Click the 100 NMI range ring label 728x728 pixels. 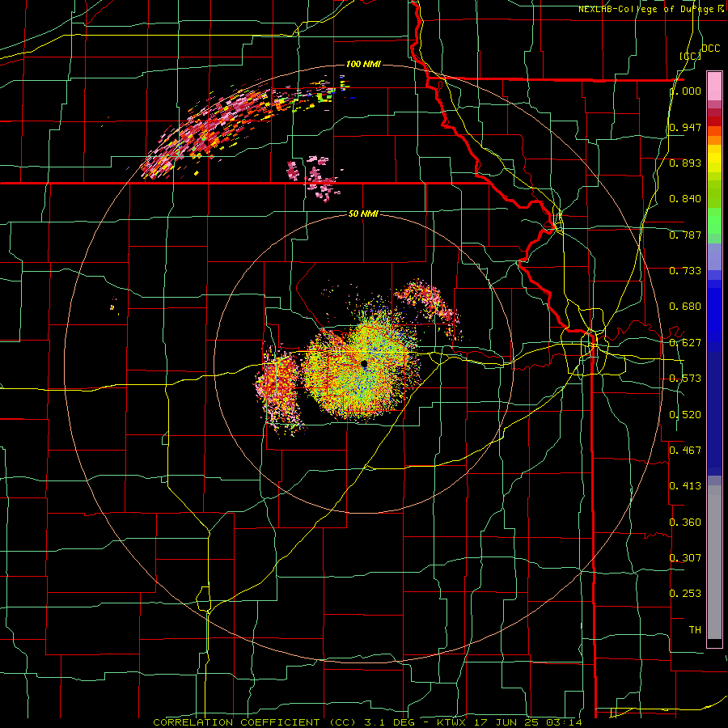tap(363, 64)
